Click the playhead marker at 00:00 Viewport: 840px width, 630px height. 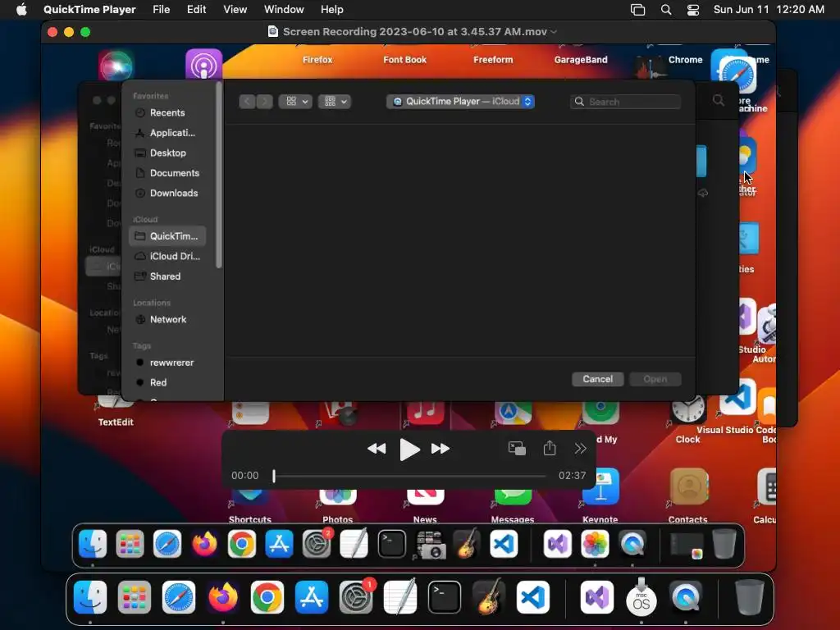274,476
